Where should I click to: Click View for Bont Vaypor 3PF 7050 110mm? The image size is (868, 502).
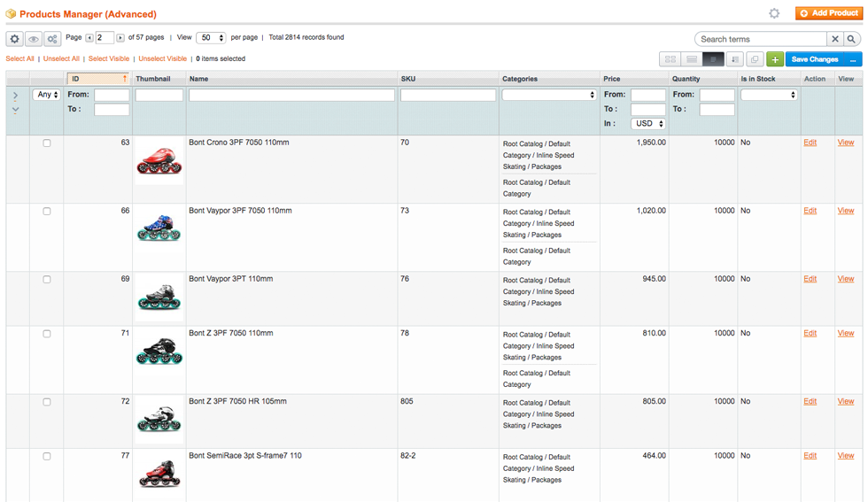(x=845, y=211)
